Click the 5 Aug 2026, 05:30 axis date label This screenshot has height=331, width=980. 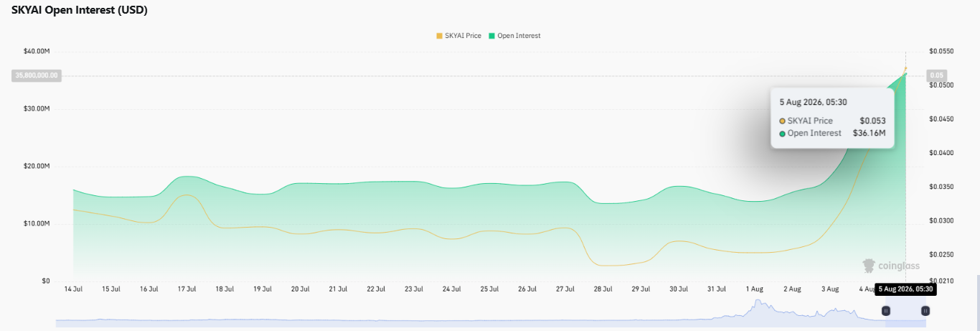point(906,289)
